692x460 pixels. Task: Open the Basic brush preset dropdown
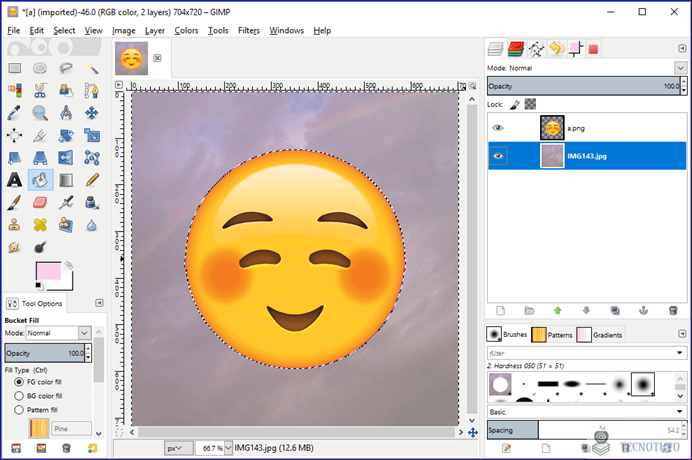click(680, 412)
